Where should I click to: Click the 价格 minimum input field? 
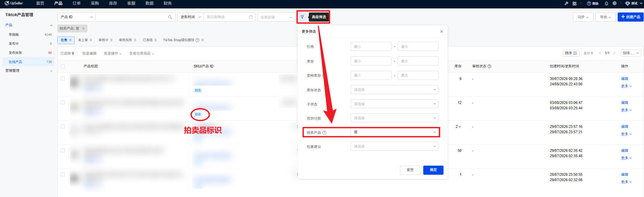tap(371, 47)
